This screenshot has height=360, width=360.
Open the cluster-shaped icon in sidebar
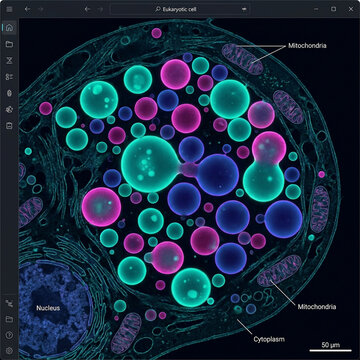pyautogui.click(x=9, y=109)
